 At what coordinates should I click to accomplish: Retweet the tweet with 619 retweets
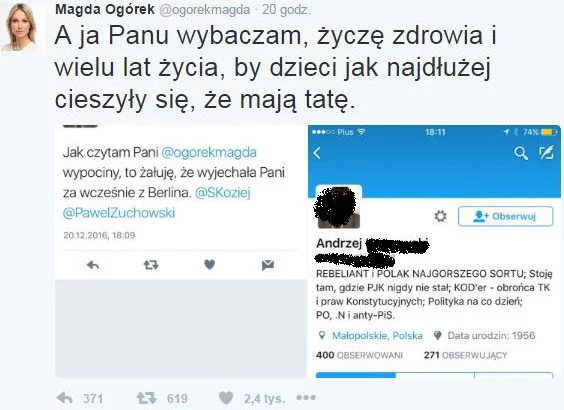(x=146, y=398)
